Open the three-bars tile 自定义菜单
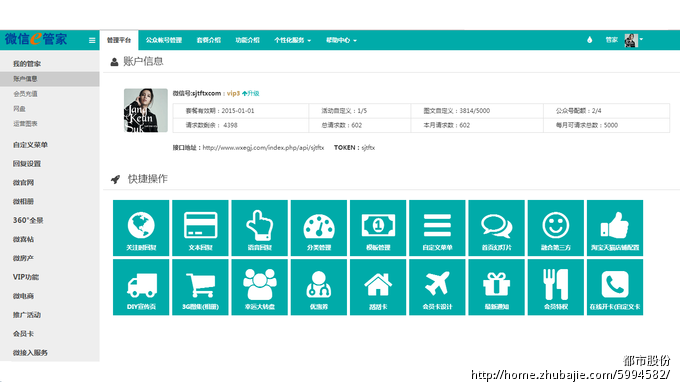 437,228
